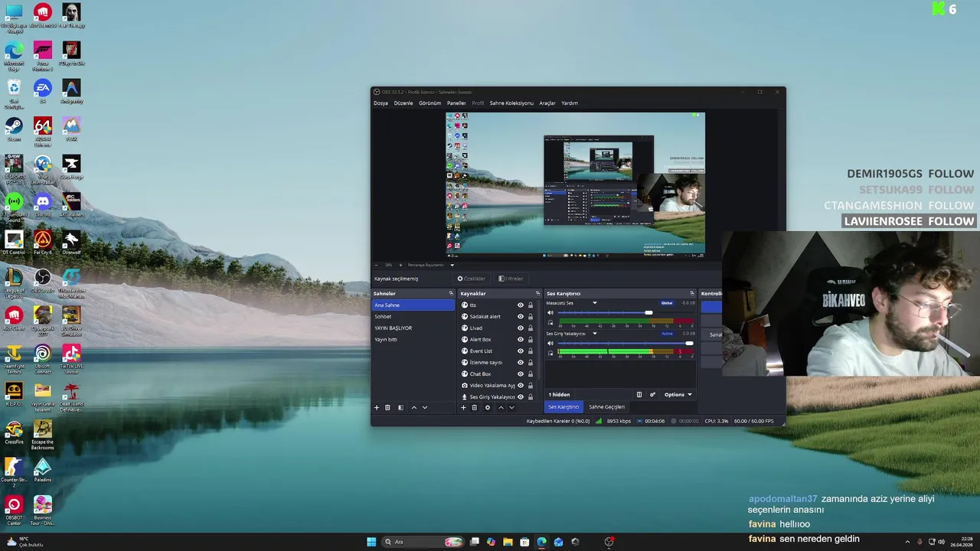
Task: Open the Steam desktop shortcut
Action: 14,129
